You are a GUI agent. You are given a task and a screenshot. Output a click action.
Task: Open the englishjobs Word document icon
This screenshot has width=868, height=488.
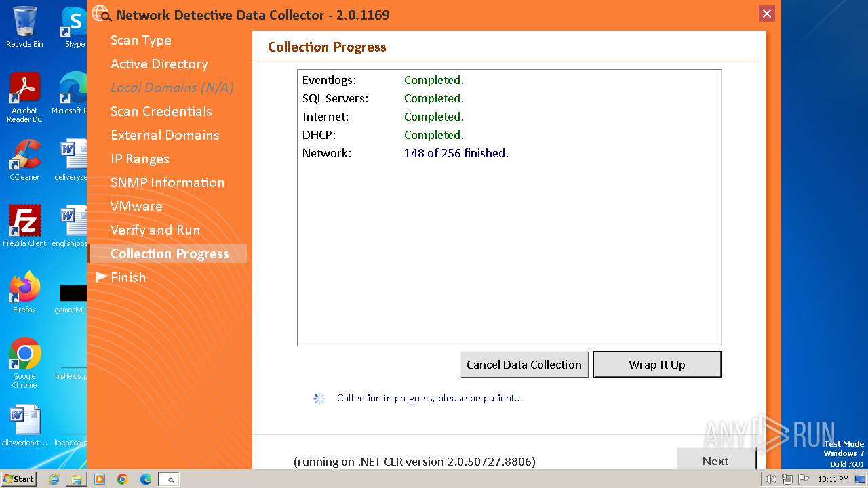pyautogui.click(x=71, y=226)
